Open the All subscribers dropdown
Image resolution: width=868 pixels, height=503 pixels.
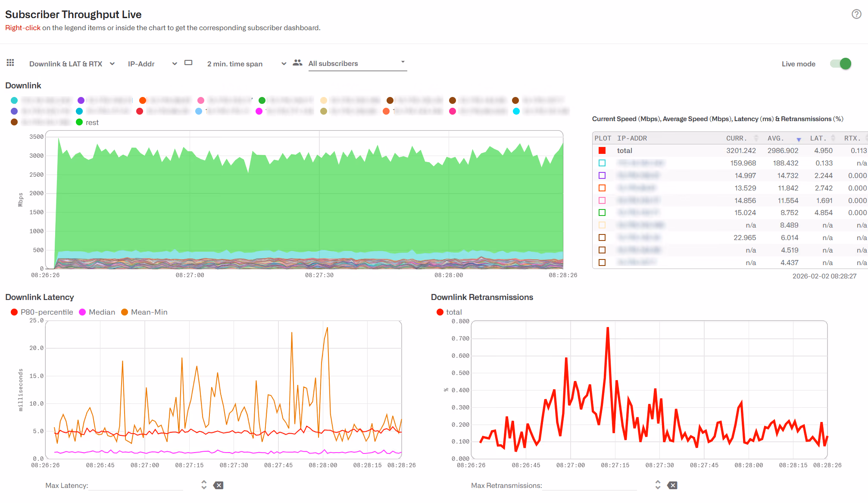click(x=357, y=63)
